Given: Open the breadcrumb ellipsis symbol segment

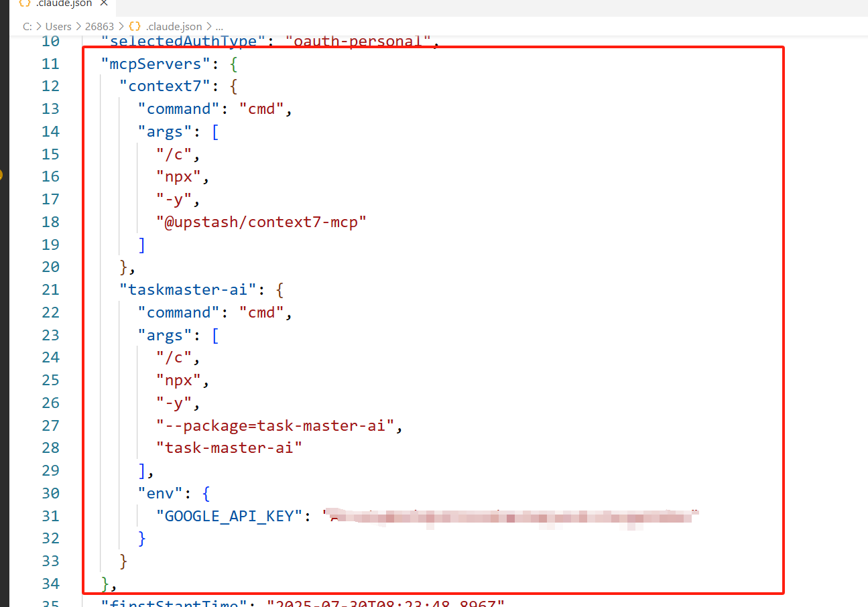Looking at the screenshot, I should pos(219,27).
